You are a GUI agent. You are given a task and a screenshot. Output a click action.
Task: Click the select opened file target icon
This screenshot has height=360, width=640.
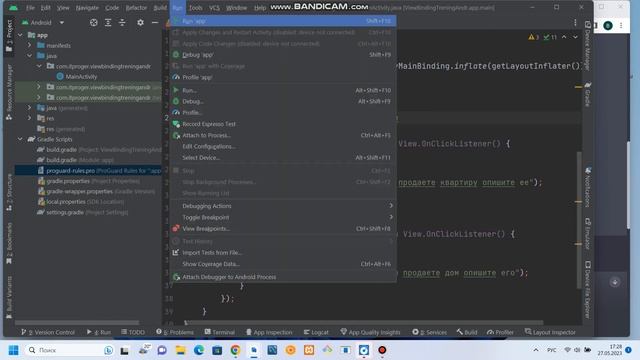click(x=93, y=22)
